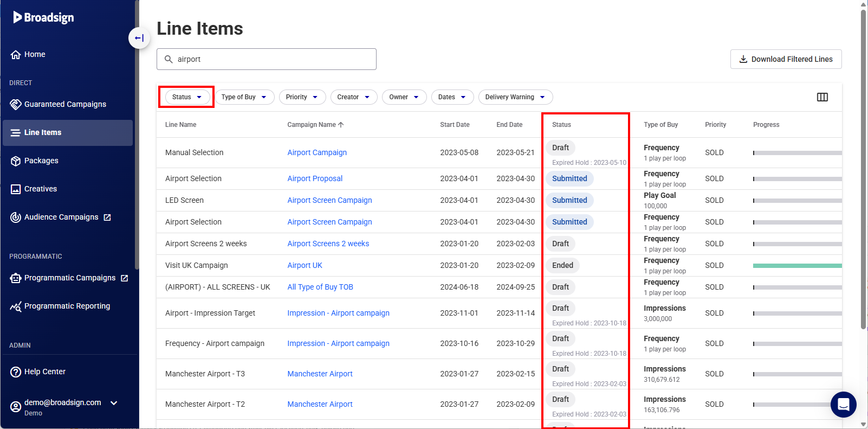Click the Visit UK Campaign progress bar
Image resolution: width=868 pixels, height=429 pixels.
(x=797, y=266)
